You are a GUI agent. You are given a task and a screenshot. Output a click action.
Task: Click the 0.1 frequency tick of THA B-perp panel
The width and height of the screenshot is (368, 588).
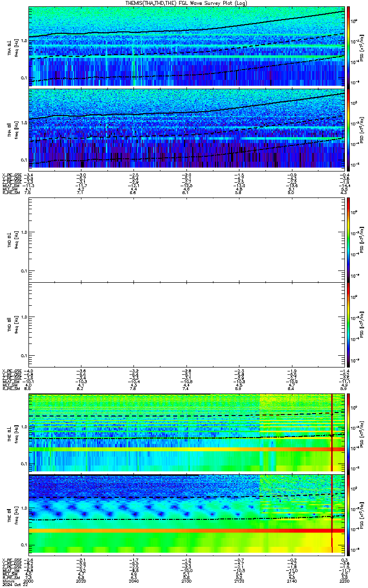(x=24, y=78)
